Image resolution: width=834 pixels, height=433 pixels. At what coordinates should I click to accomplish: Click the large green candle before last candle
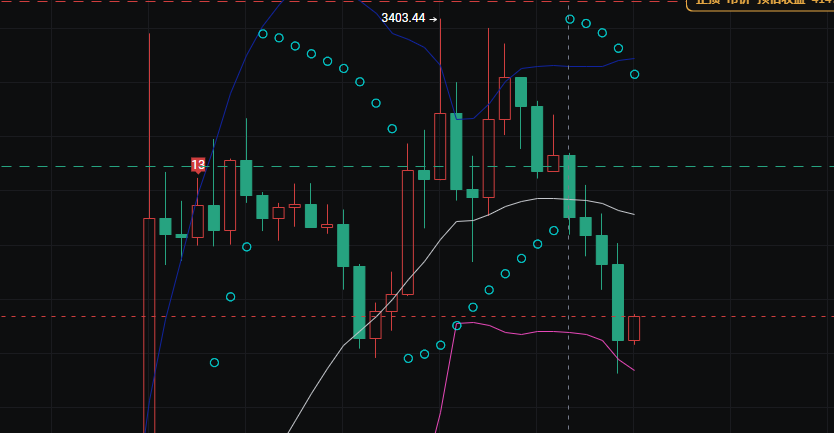tap(618, 302)
